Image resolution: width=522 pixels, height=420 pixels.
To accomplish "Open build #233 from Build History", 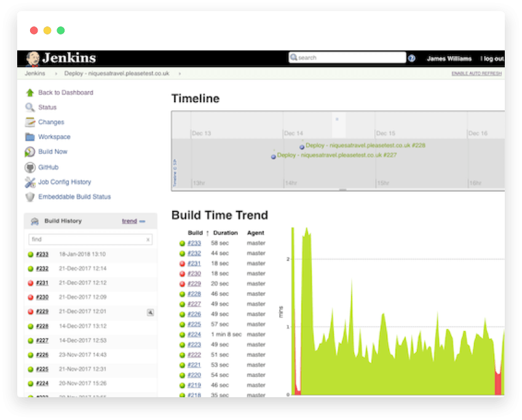I will 42,255.
